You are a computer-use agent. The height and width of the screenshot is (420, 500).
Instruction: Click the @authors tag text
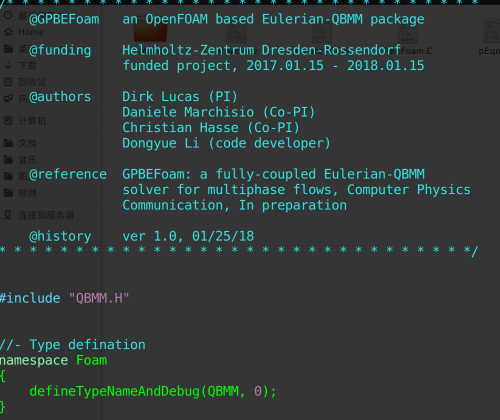(x=60, y=97)
